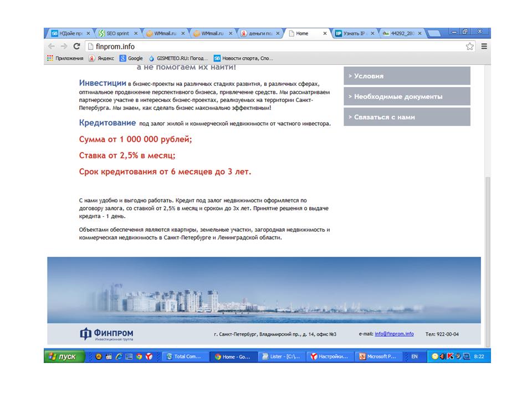Click the text Ставка от 2,5% в месяц
The width and height of the screenshot is (532, 399).
(x=127, y=156)
